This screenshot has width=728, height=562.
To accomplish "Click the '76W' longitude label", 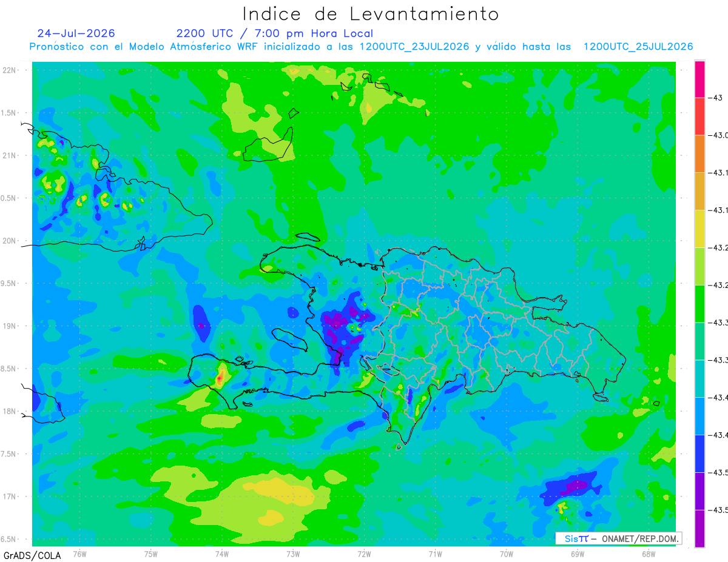I will [79, 554].
